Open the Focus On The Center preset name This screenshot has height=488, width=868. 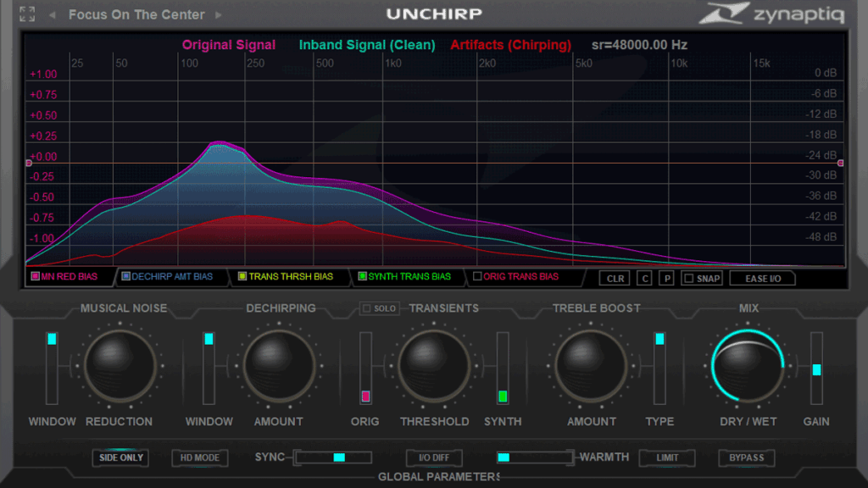[x=136, y=15]
